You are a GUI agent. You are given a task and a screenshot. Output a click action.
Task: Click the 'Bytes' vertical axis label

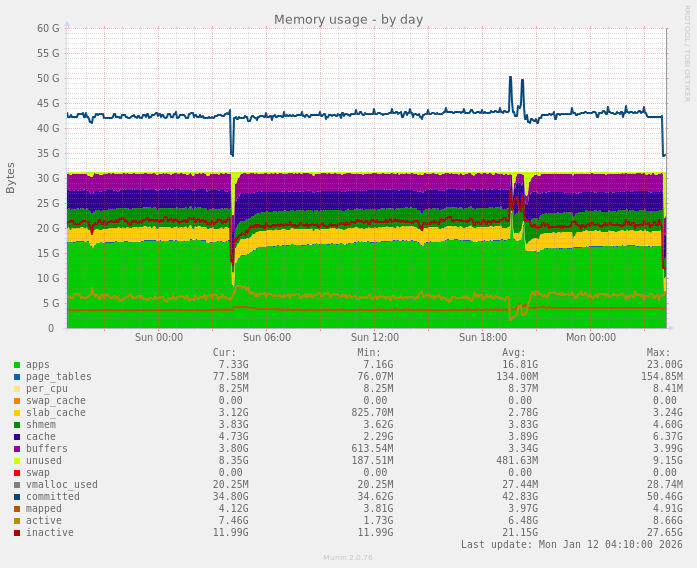point(10,178)
